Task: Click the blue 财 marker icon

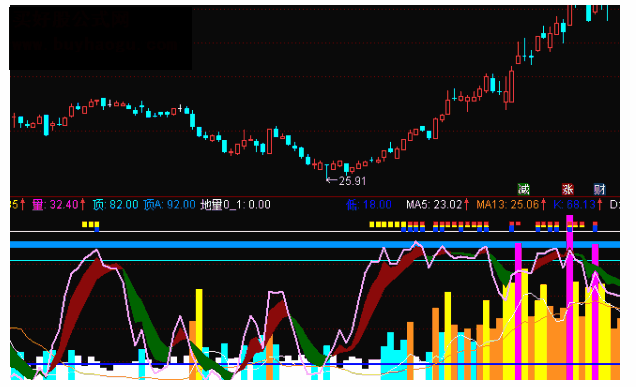Action: pyautogui.click(x=599, y=189)
